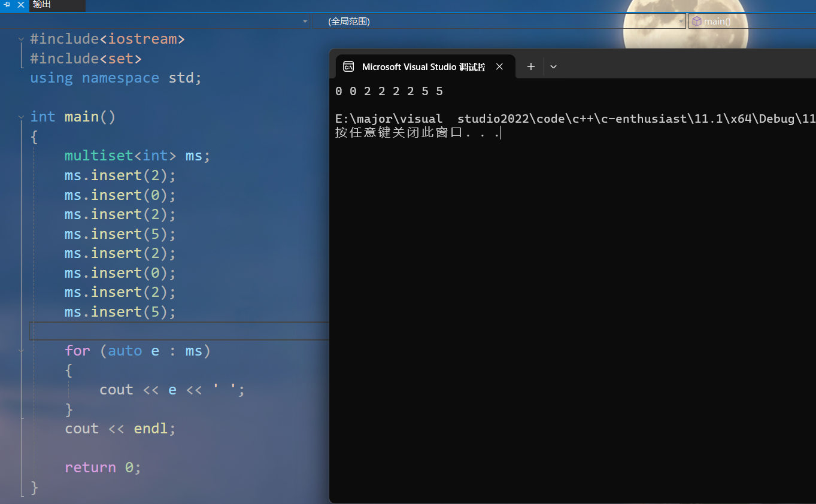Screen dimensions: 816x504
Task: Click the 'for (auto e : ms)' line
Action: click(x=138, y=350)
